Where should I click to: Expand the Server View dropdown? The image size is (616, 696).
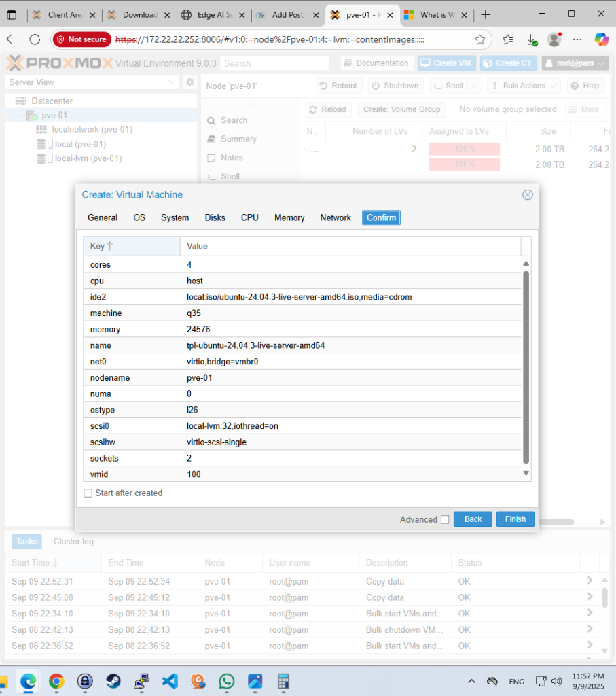[171, 82]
